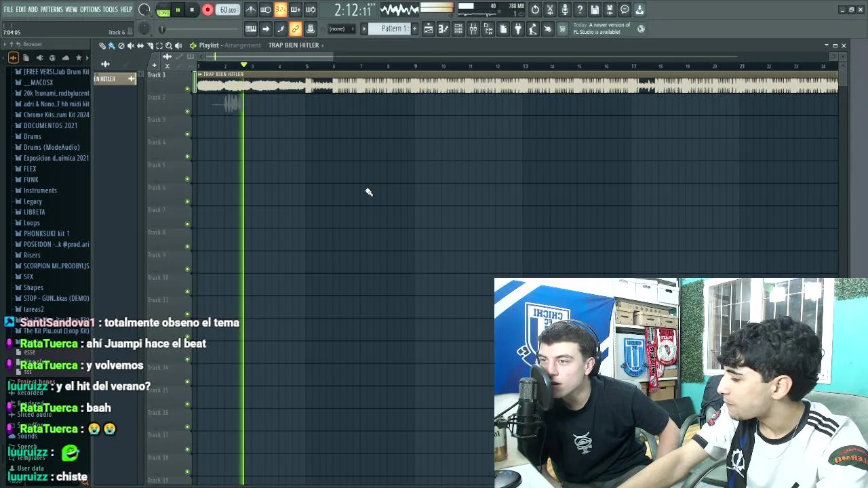Arm the red record button

[208, 10]
